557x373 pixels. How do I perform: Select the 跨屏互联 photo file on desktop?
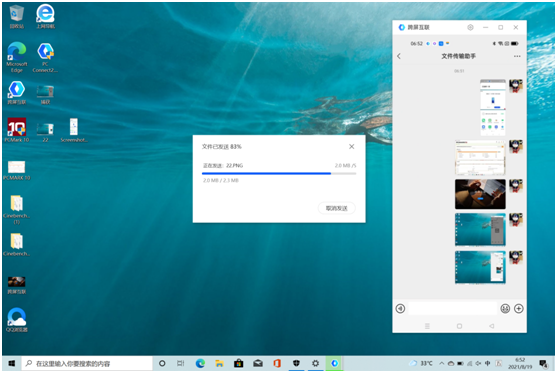[x=16, y=286]
